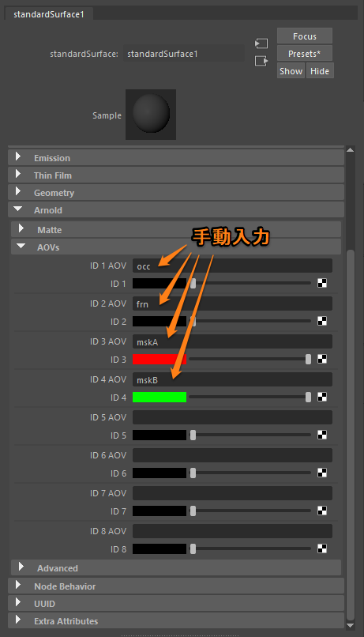This screenshot has width=364, height=637.
Task: Click the ID 2 checker map button
Action: [x=322, y=321]
